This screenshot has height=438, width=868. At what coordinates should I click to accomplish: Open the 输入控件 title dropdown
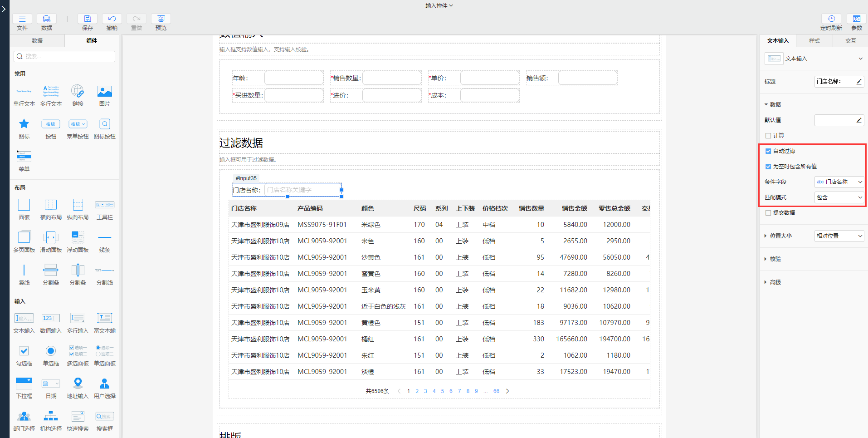439,6
